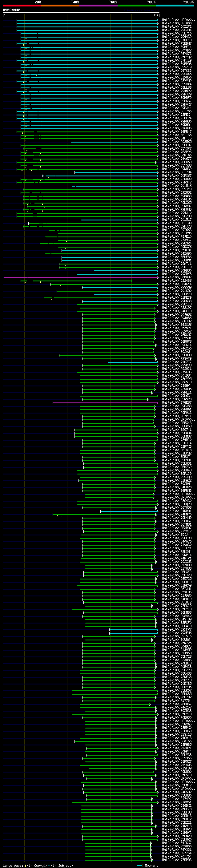
Task: Select hit label UniRef100_B7FIL9
Action: point(177,60)
